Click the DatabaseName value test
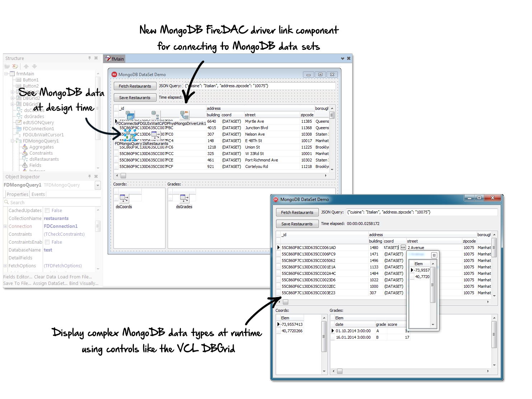532x399 pixels. 48,250
